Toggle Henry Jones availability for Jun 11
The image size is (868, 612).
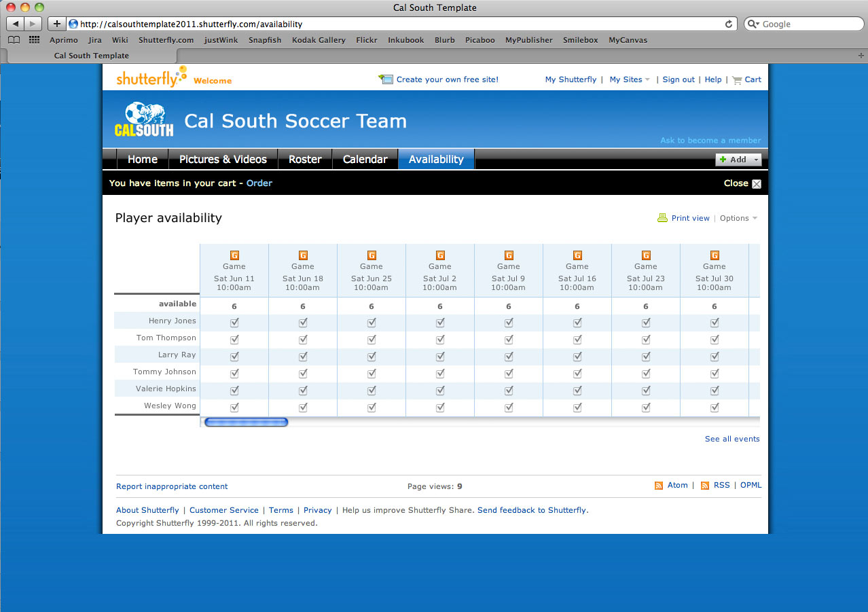(234, 323)
